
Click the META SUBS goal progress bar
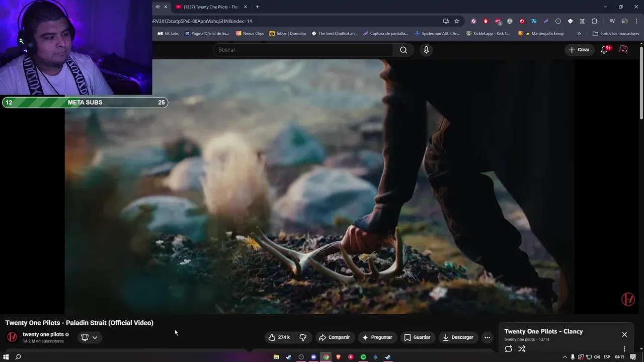click(85, 103)
